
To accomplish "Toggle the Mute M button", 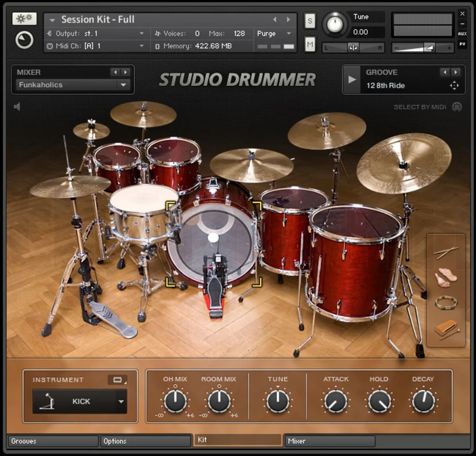I will 310,44.
